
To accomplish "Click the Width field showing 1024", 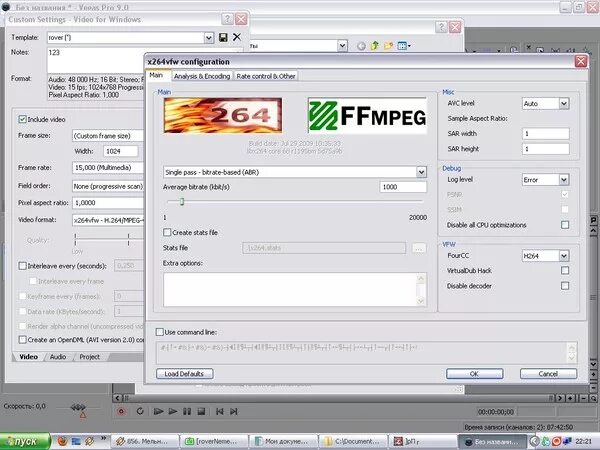I will pos(120,151).
